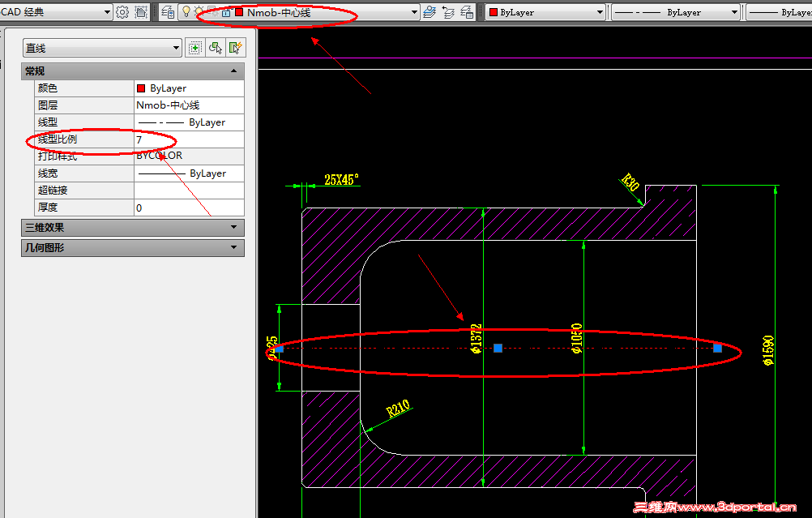Click the 线型比例 property label
Viewport: 812px width, 518px height.
(58, 139)
